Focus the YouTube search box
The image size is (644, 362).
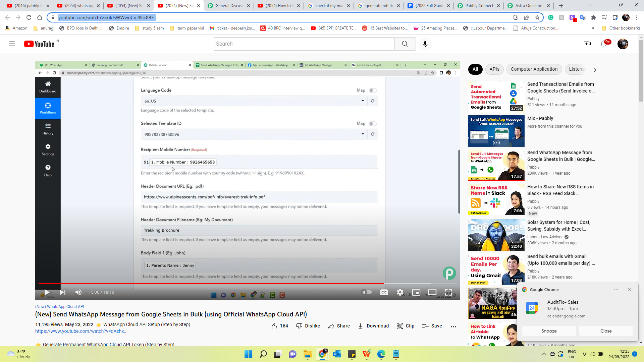(304, 44)
